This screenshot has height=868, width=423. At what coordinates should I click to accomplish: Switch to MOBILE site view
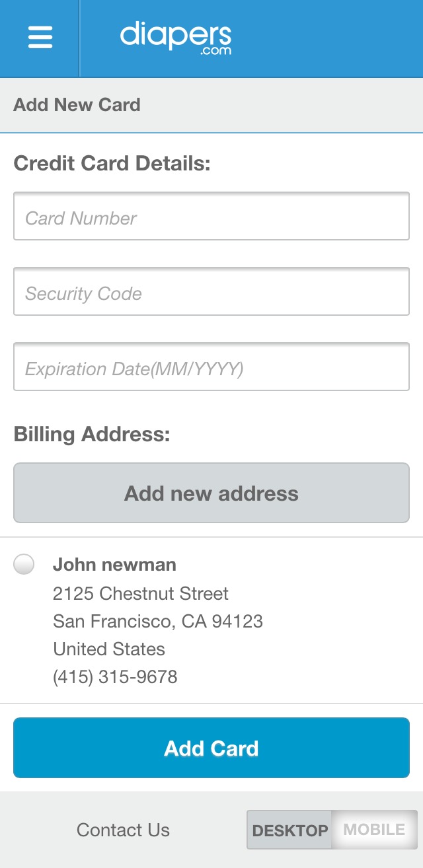pos(373,829)
